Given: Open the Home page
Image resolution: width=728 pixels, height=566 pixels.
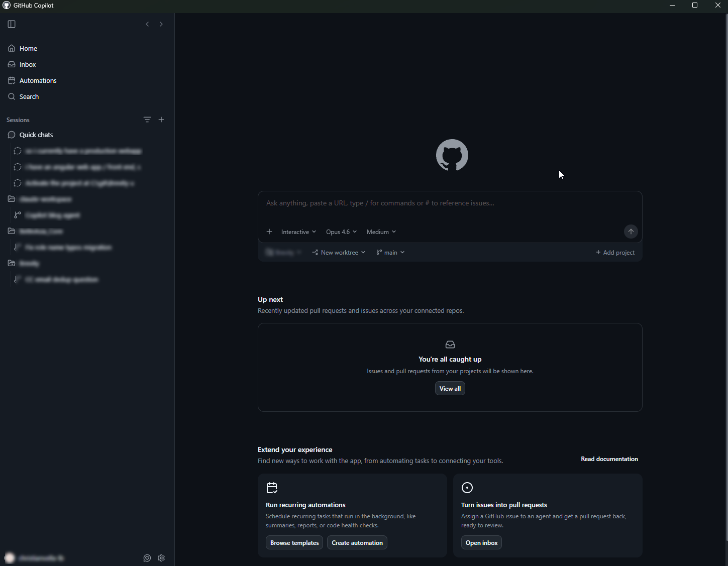Looking at the screenshot, I should [x=87, y=48].
